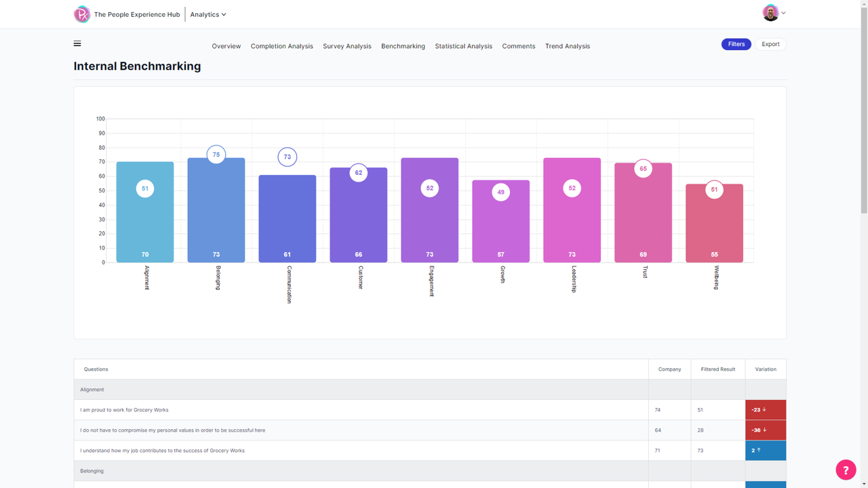868x488 pixels.
Task: Open the Analytics dropdown
Action: (x=208, y=14)
